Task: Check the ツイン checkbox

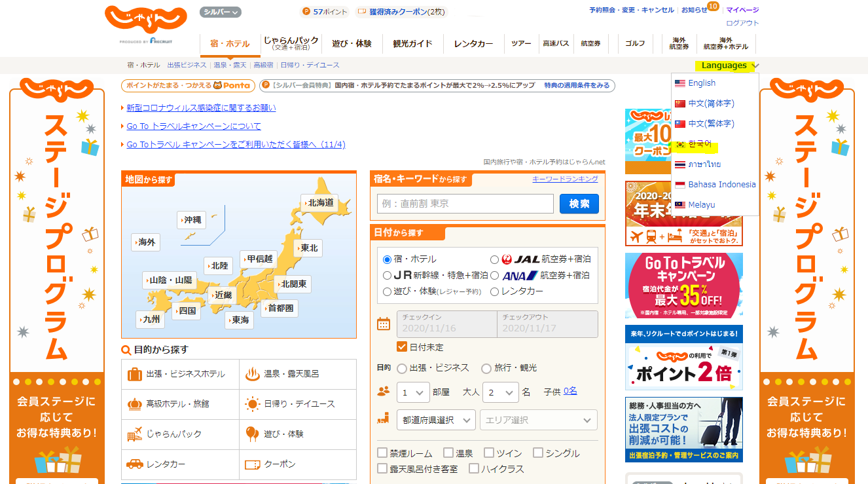Action: tap(489, 453)
